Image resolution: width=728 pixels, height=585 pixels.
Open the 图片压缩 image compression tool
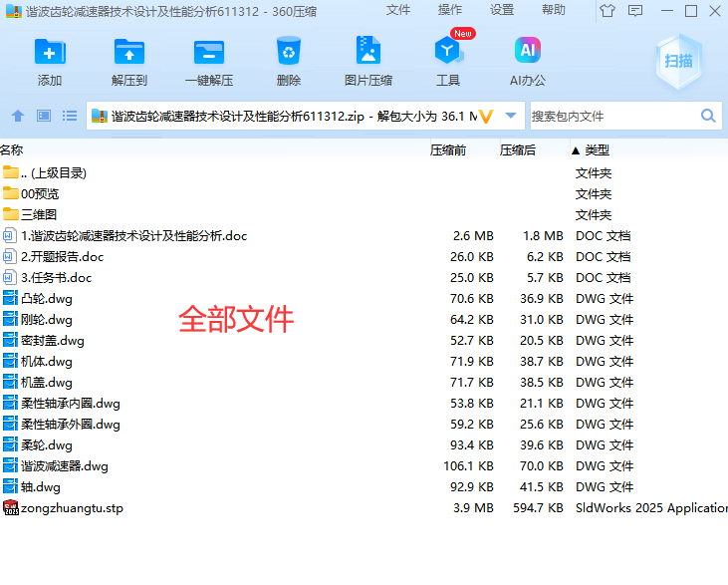(x=368, y=50)
